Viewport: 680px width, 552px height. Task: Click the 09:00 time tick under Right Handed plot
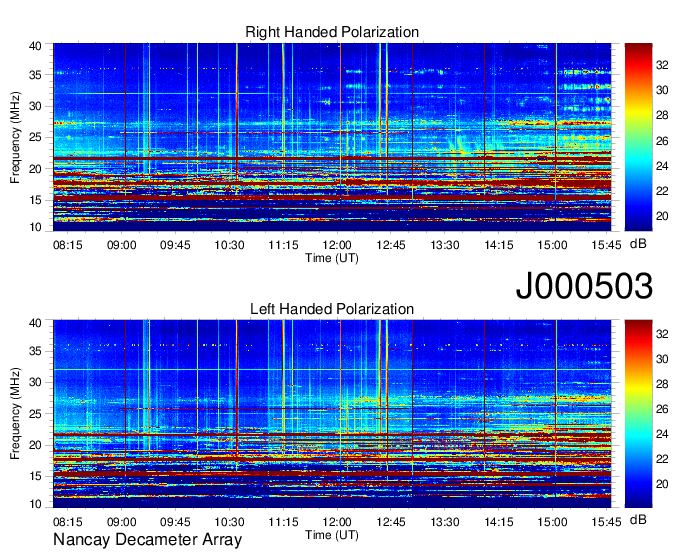(x=121, y=245)
